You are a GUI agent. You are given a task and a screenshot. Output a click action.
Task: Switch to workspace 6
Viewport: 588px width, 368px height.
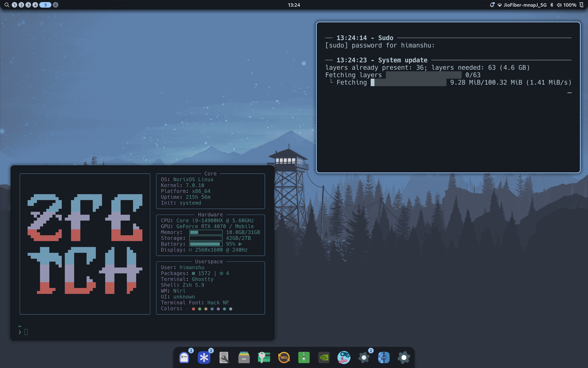[x=56, y=5]
